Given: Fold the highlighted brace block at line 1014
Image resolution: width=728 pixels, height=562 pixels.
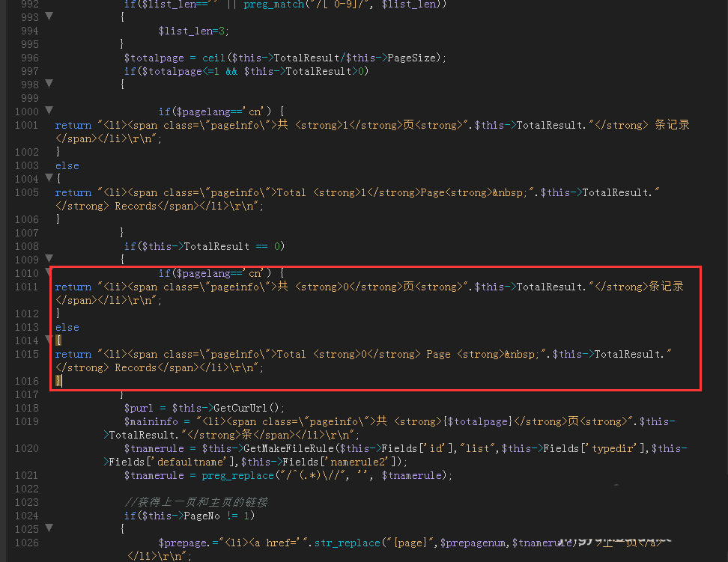Looking at the screenshot, I should click(x=49, y=340).
